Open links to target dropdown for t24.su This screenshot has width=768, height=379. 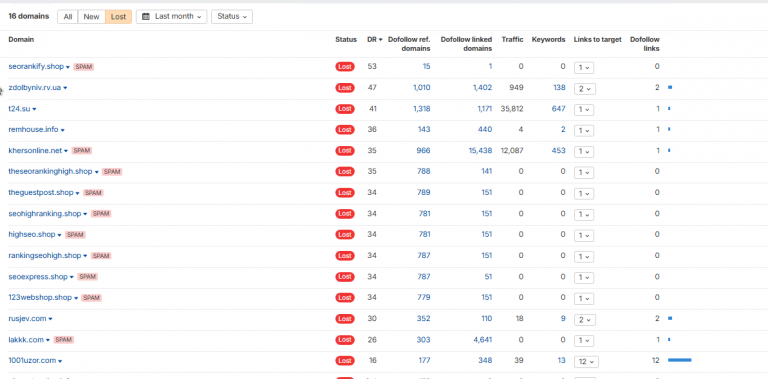584,110
